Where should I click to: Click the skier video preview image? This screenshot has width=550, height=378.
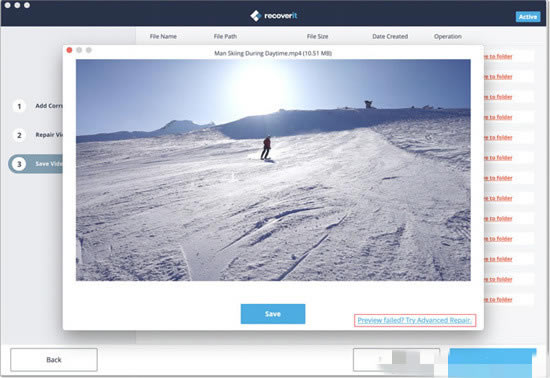coord(273,170)
